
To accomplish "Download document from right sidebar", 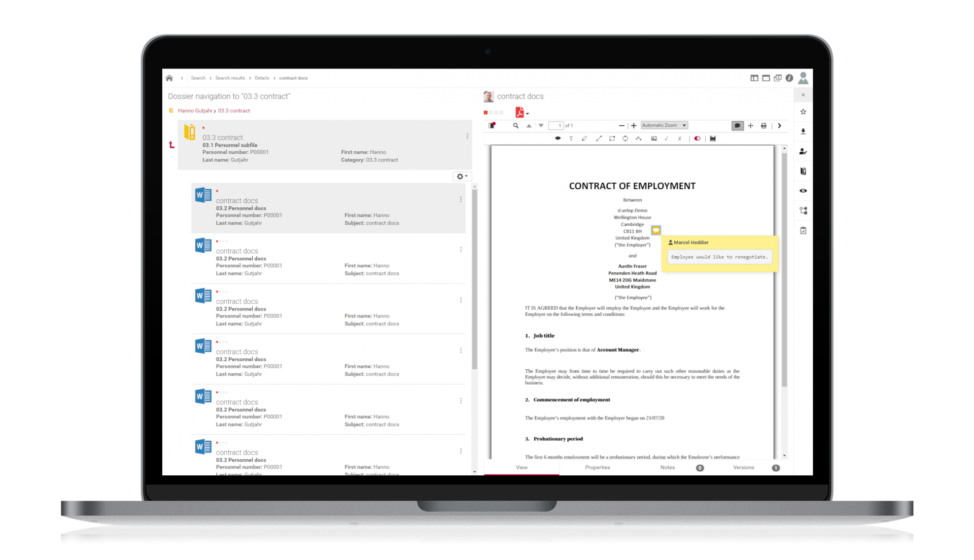I will click(803, 131).
